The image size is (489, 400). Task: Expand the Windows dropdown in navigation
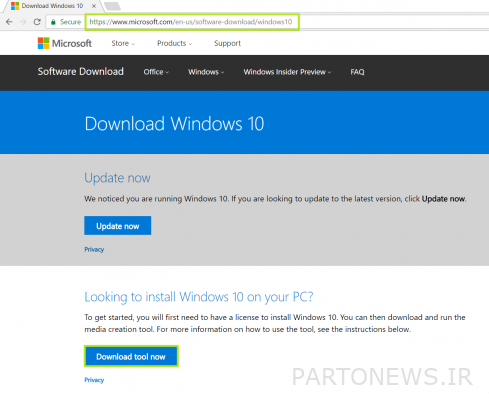coord(206,72)
